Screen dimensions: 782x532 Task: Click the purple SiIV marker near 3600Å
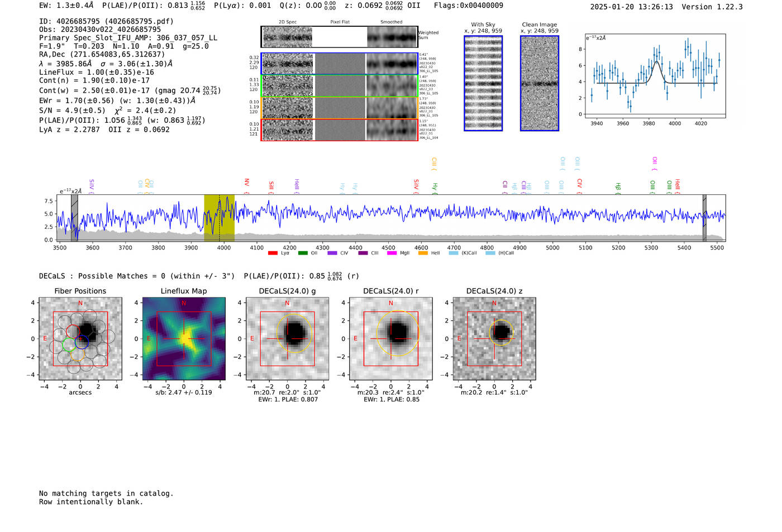92,186
